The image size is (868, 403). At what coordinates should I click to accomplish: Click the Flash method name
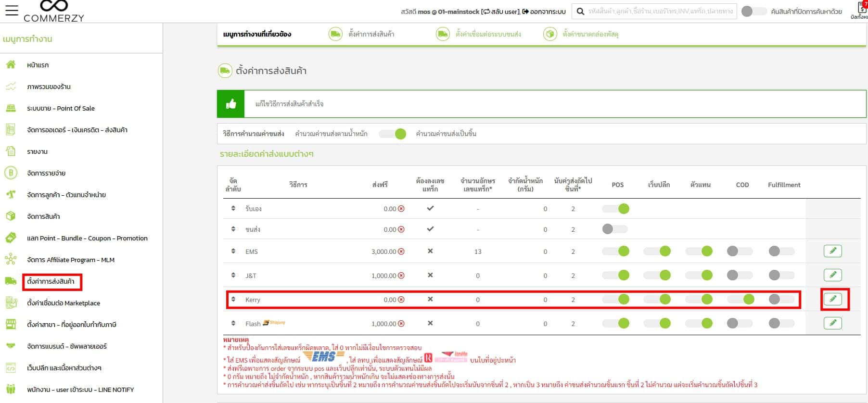pos(253,324)
